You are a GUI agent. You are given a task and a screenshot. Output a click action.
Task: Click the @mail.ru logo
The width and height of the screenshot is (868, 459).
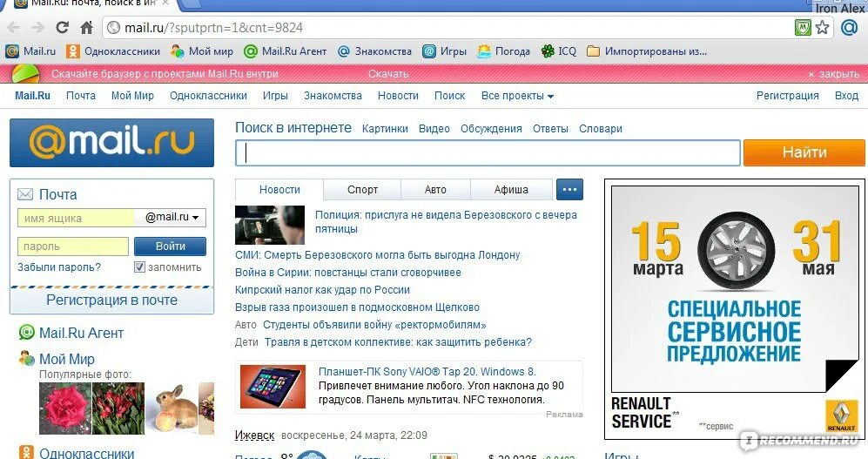111,143
